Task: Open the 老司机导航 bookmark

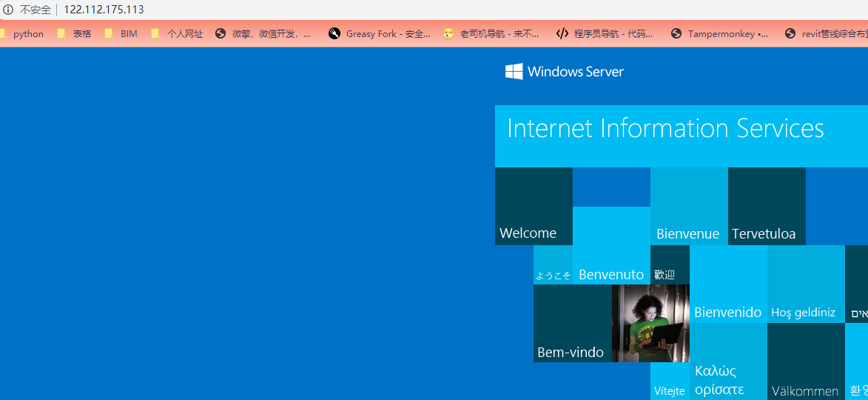Action: [x=491, y=34]
